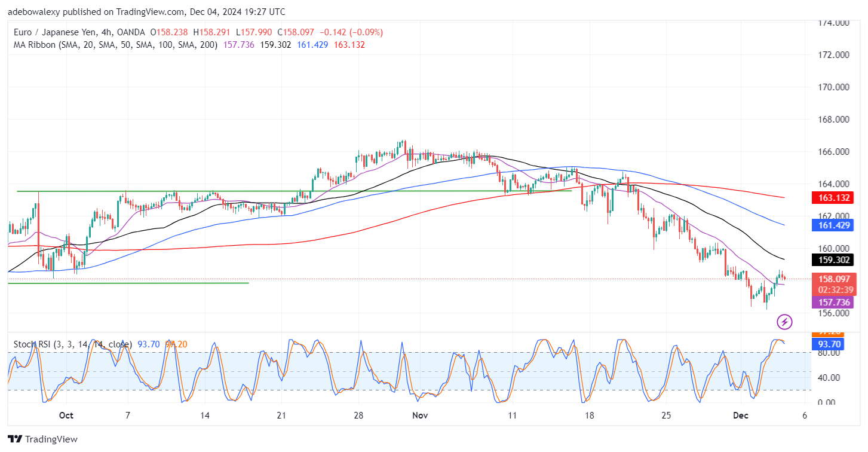This screenshot has height=452, width=868.
Task: Select the upper green horizontal resistance line
Action: (179, 191)
